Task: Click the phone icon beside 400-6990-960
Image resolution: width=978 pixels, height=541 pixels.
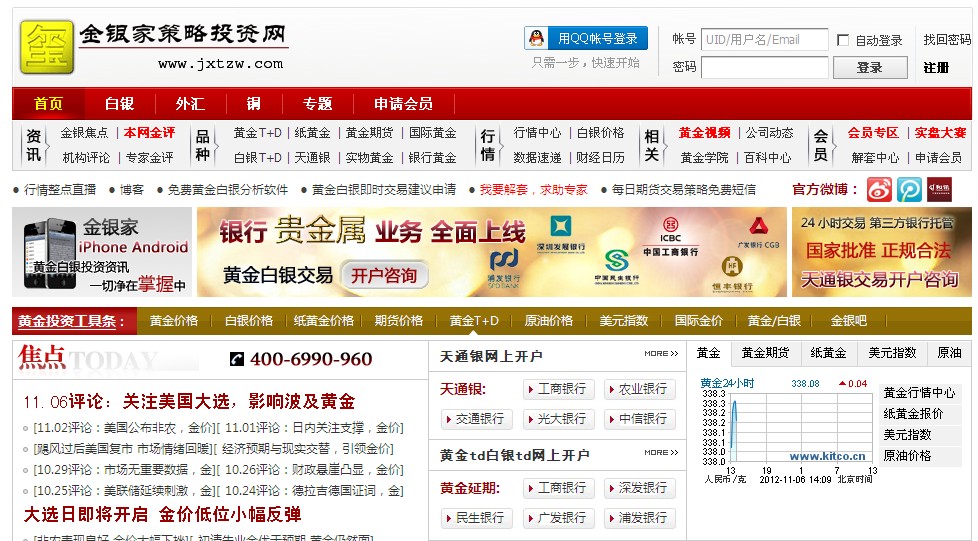Action: click(x=237, y=359)
